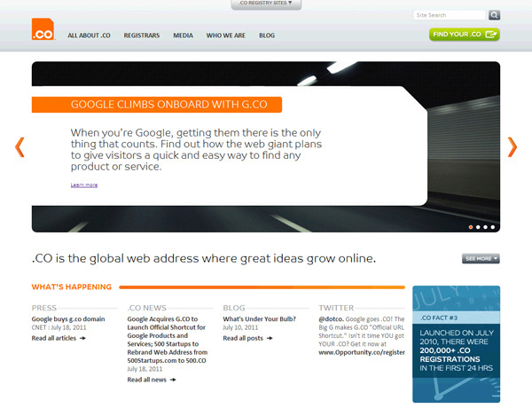Open Google Acquires G.CO news headline

(x=168, y=340)
